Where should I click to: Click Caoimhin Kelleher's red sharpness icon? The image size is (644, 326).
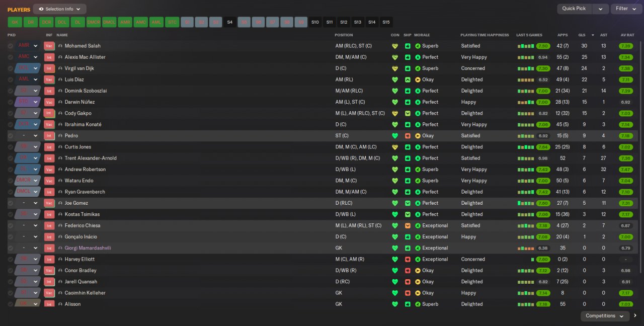[x=408, y=293]
